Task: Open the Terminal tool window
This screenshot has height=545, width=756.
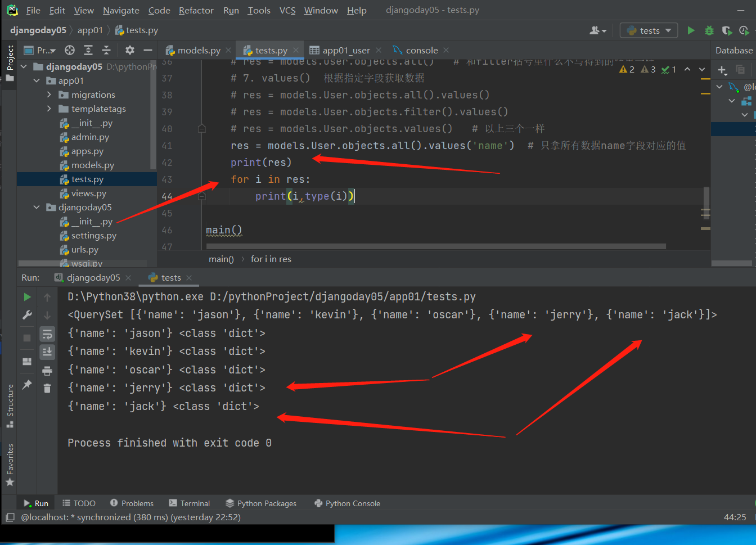Action: [189, 503]
